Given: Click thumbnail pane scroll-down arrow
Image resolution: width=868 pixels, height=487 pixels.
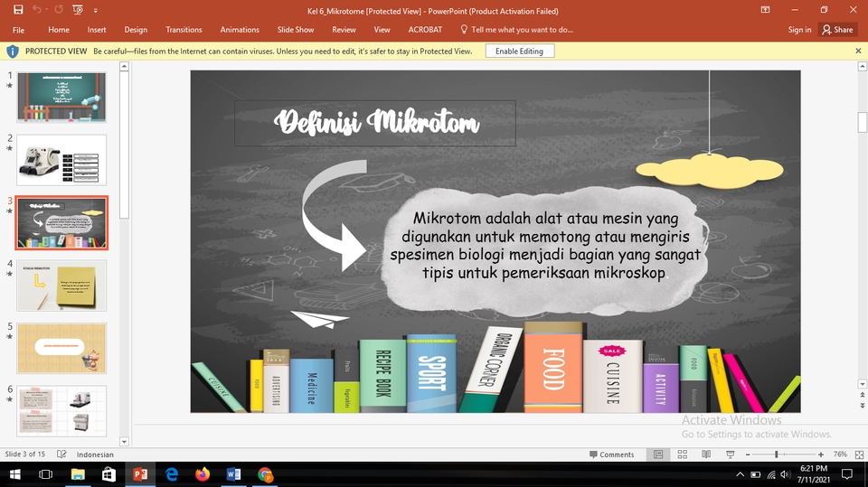Looking at the screenshot, I should click(124, 442).
